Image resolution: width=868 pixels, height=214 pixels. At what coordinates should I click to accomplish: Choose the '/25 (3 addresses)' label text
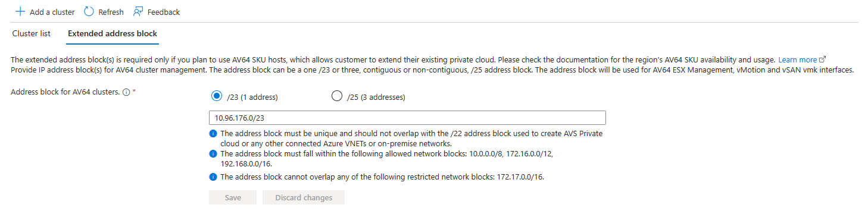tap(377, 97)
